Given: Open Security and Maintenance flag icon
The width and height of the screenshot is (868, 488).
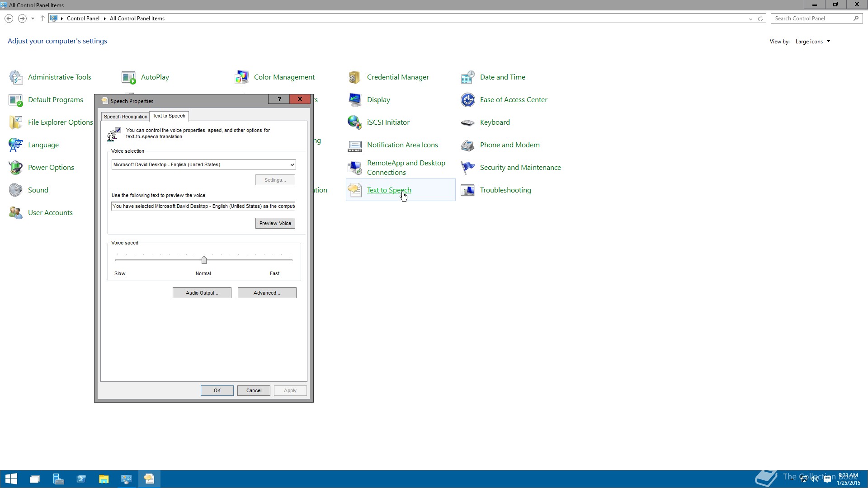Looking at the screenshot, I should point(468,168).
